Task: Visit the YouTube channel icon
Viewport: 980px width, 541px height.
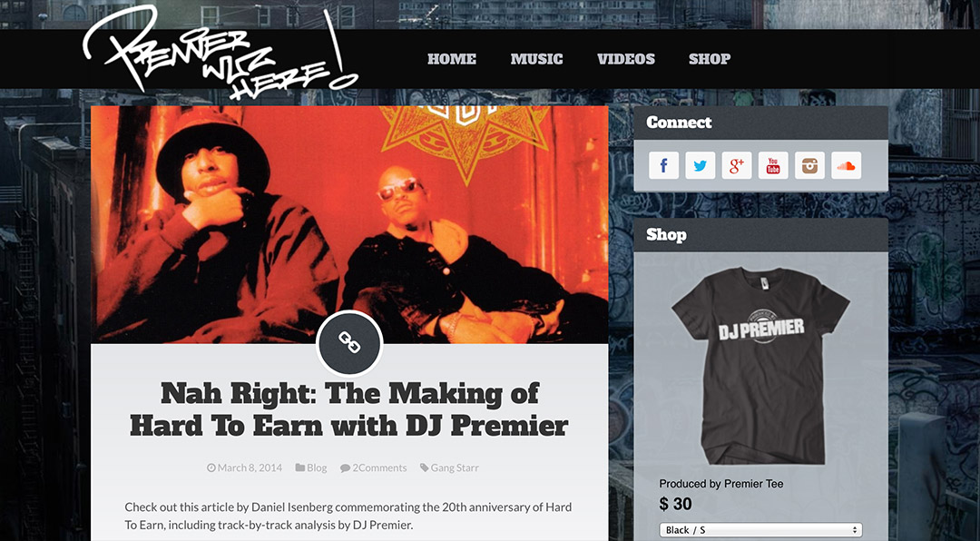Action: 773,166
